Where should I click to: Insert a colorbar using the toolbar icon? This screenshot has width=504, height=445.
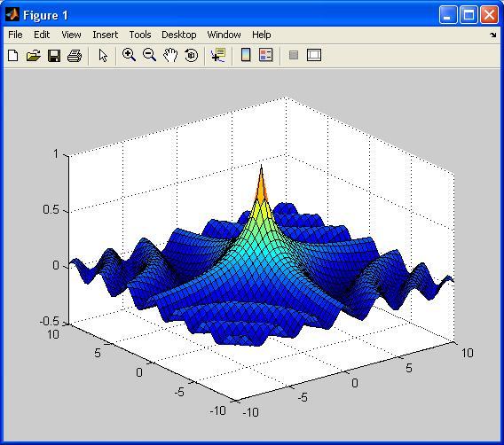tap(246, 55)
